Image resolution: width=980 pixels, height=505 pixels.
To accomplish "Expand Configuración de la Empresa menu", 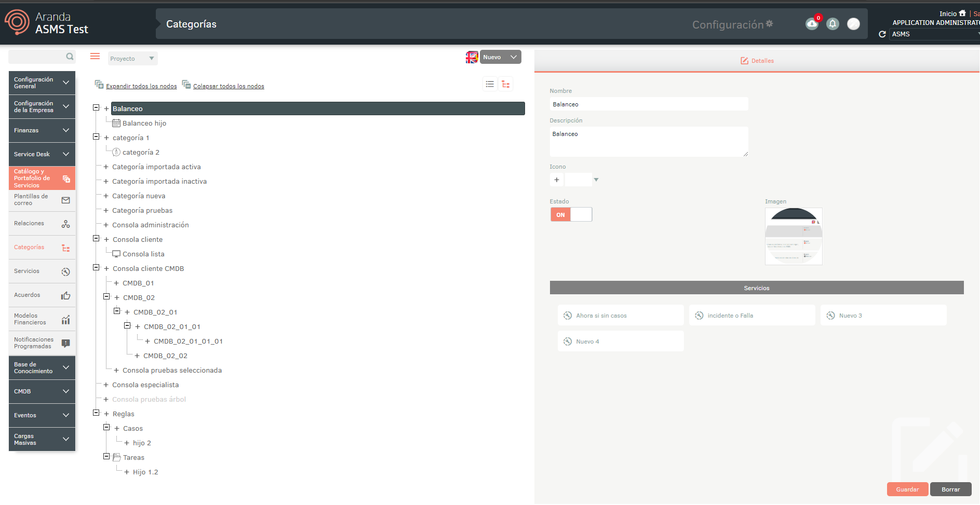I will 42,106.
